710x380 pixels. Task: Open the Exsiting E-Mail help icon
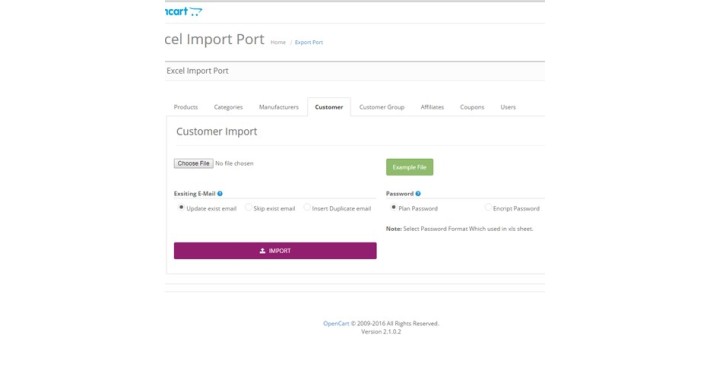(x=220, y=193)
